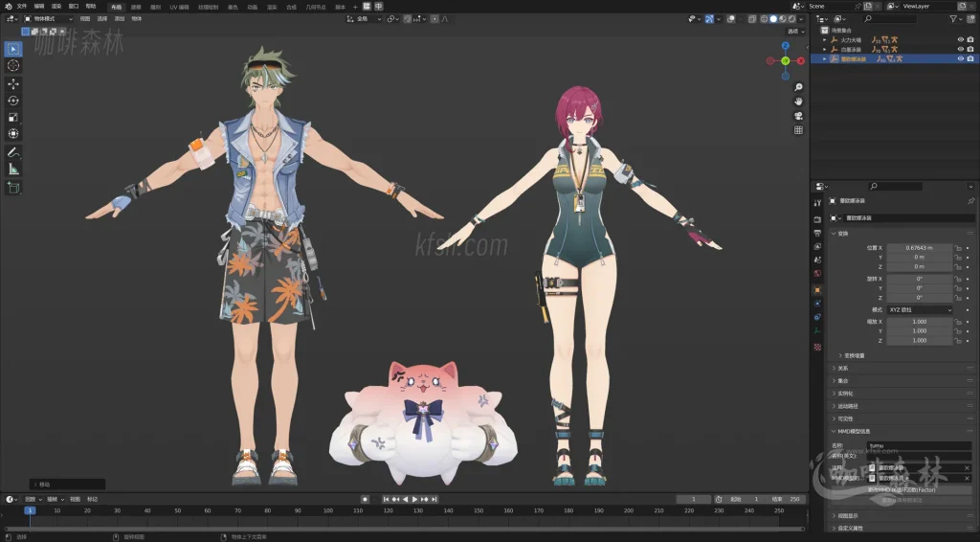Disable render for selected third outliner object
980x542 pixels.
[970, 58]
